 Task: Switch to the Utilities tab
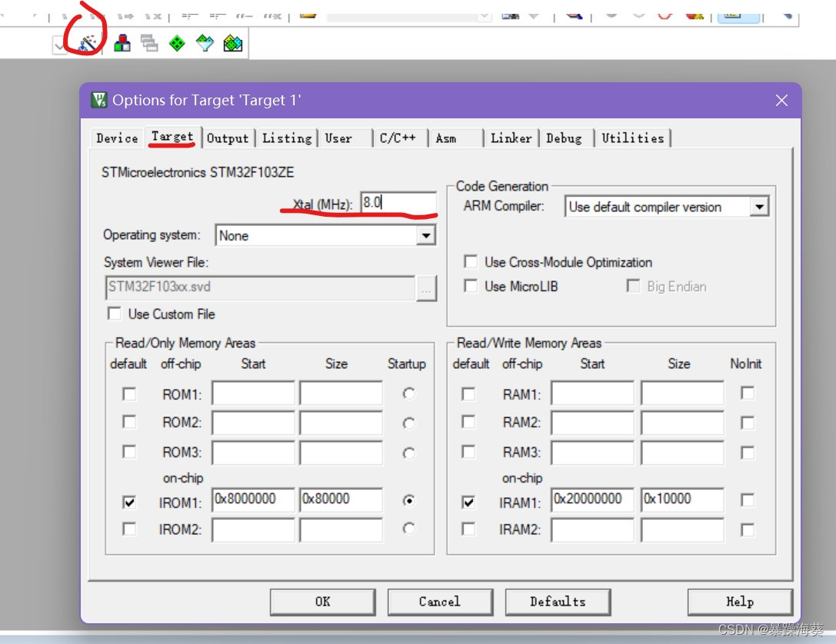tap(633, 138)
